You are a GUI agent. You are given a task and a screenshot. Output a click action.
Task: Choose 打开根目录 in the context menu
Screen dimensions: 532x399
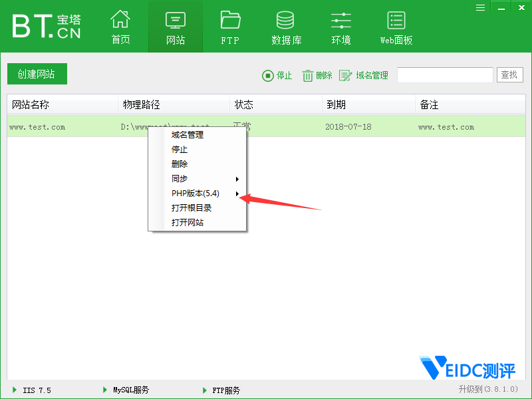192,208
